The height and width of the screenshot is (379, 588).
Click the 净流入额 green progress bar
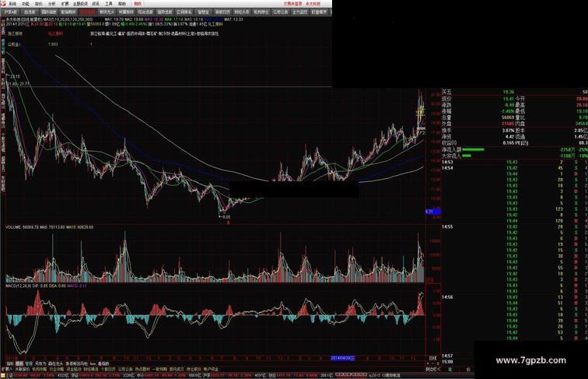pyautogui.click(x=473, y=149)
